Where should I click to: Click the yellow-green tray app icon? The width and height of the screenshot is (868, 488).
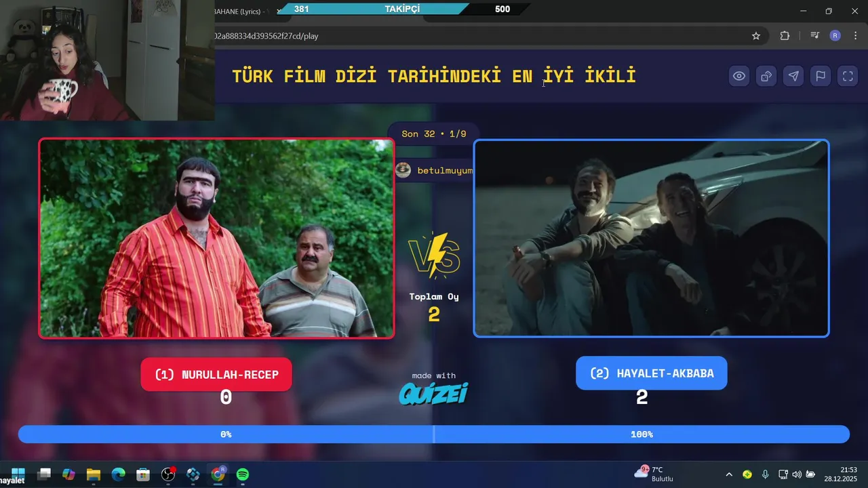coord(747,474)
